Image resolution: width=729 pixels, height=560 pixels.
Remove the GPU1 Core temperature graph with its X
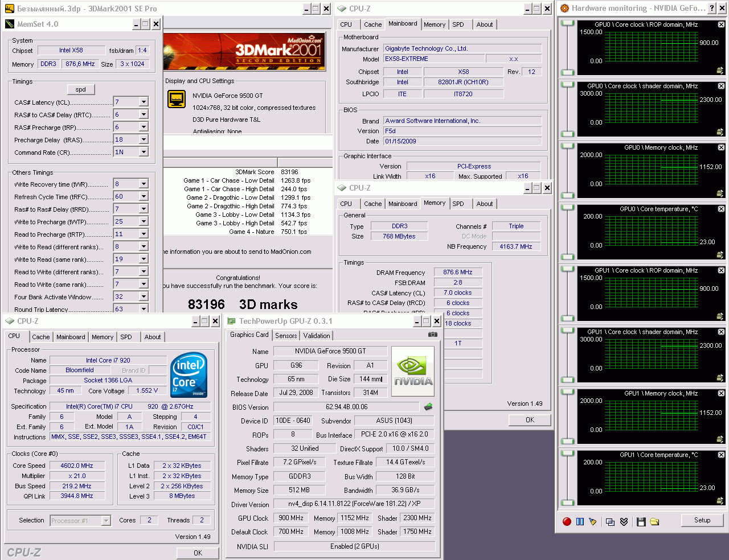click(721, 455)
